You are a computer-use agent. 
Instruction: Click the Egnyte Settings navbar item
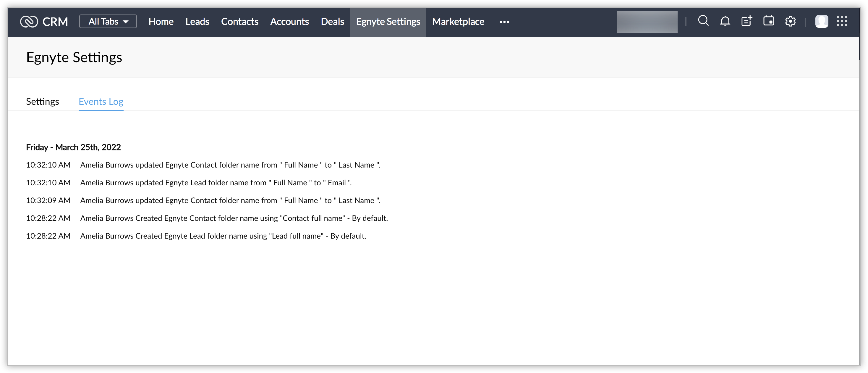[x=388, y=22]
